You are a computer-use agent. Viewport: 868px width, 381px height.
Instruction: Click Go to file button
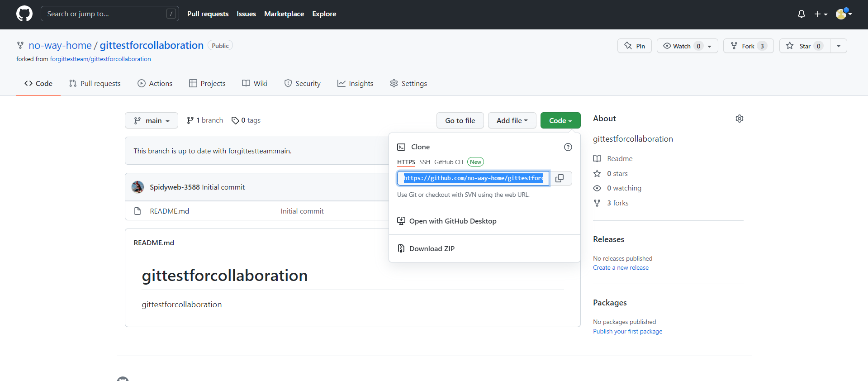pyautogui.click(x=460, y=120)
